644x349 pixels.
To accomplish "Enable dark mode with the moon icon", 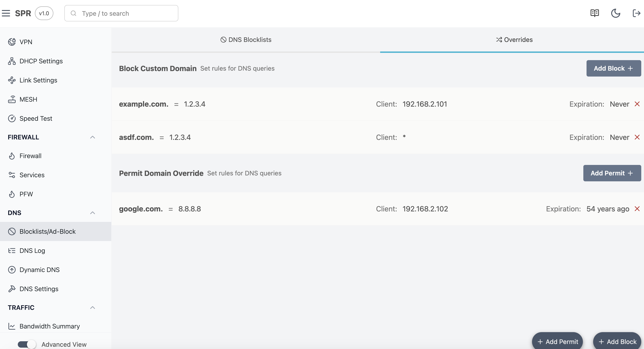I will point(615,13).
